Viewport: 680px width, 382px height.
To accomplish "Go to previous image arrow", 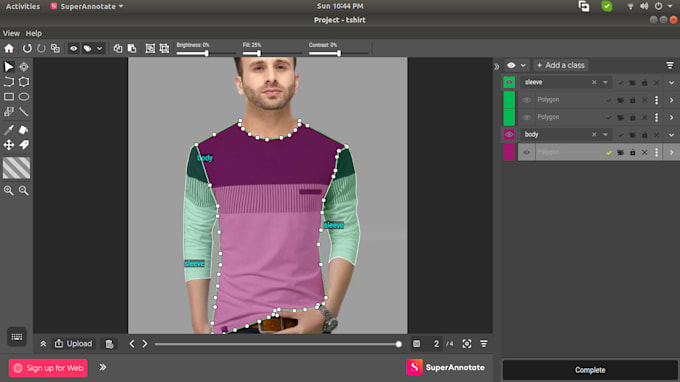I will [x=132, y=344].
